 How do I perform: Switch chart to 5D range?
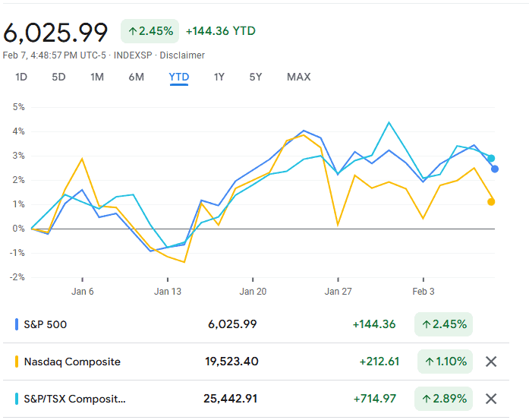pos(58,77)
